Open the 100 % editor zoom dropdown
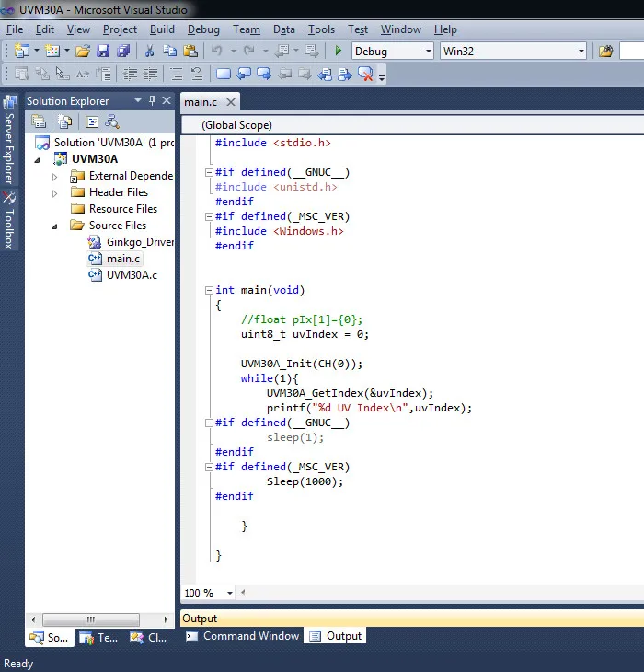The image size is (644, 672). [230, 593]
